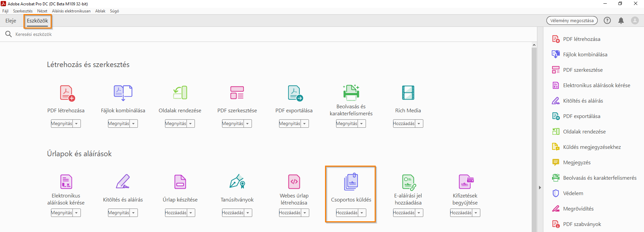Open the dropdown arrow under Kifizetések begyűjtése
644x232 pixels.
pyautogui.click(x=476, y=213)
